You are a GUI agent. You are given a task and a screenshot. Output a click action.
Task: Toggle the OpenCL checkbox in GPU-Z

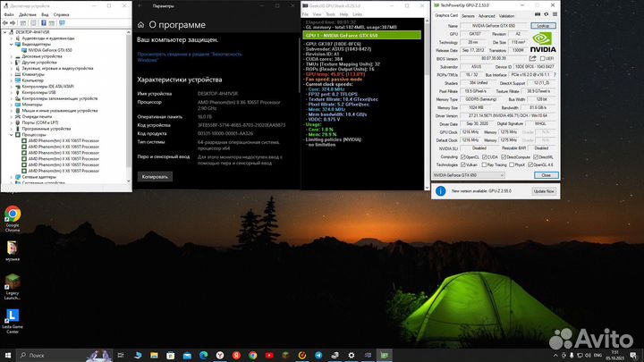pos(463,157)
